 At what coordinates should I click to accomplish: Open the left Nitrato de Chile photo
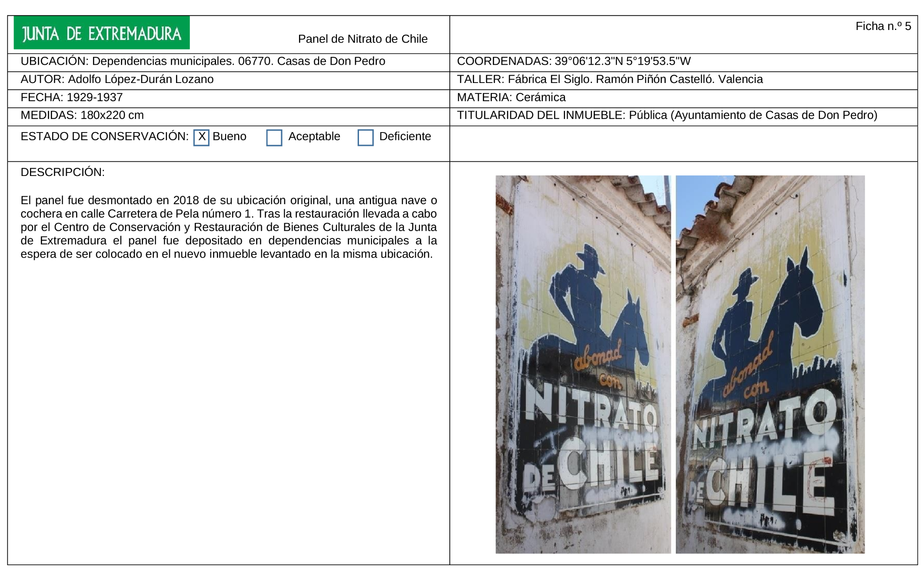(x=583, y=364)
